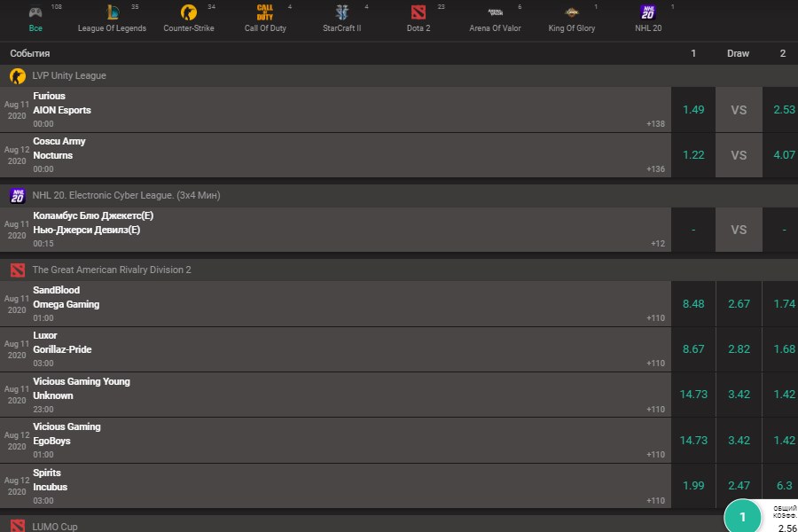Collapse The Great American Rivalry Division 2
Image resolution: width=798 pixels, height=532 pixels.
coord(112,270)
